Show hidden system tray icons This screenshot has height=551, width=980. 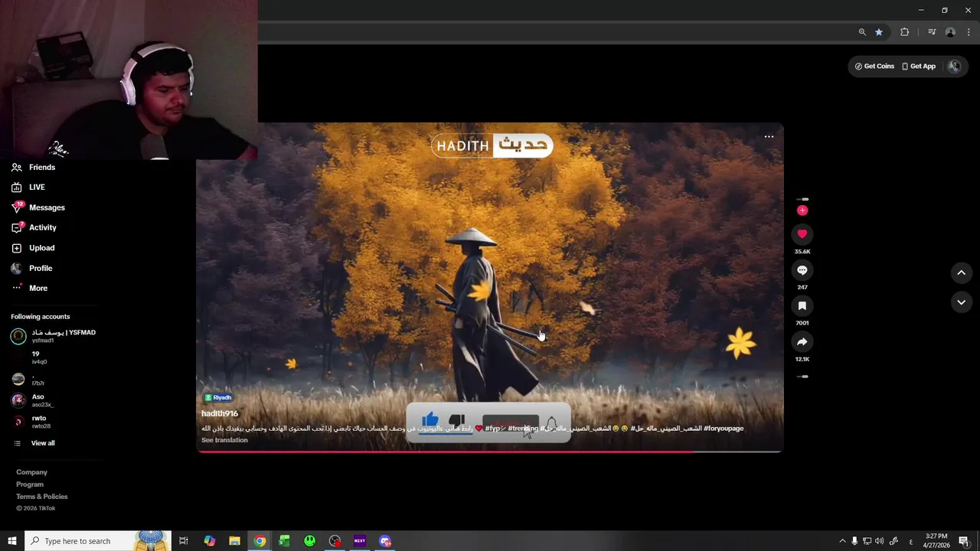(842, 541)
